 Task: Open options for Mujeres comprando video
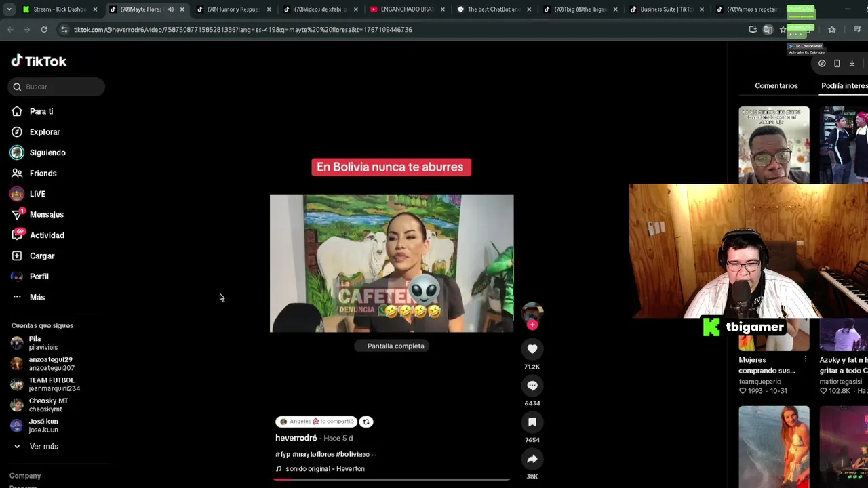806,359
